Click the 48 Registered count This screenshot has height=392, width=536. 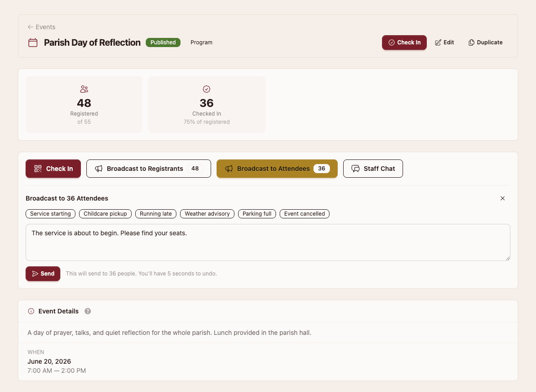tap(84, 103)
